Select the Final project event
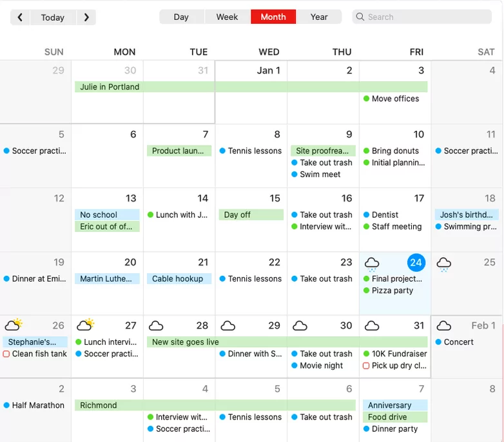This screenshot has width=504, height=442. [x=393, y=278]
